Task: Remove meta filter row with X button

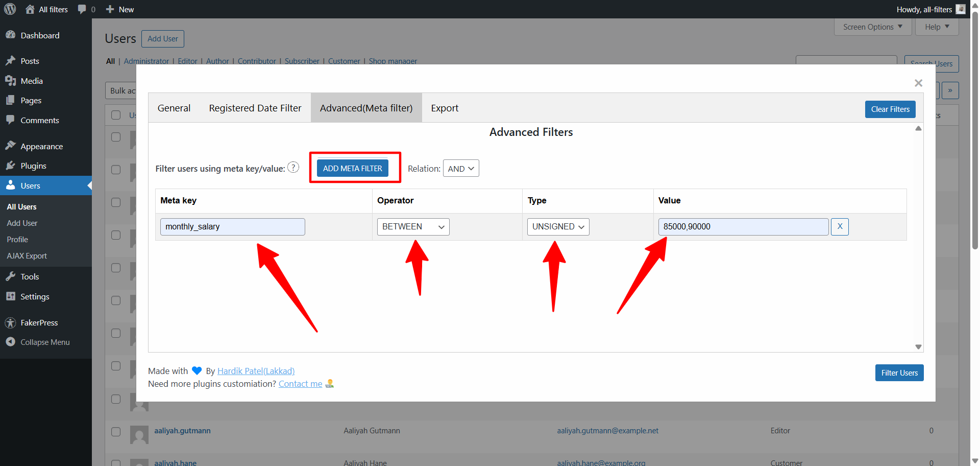Action: [840, 226]
